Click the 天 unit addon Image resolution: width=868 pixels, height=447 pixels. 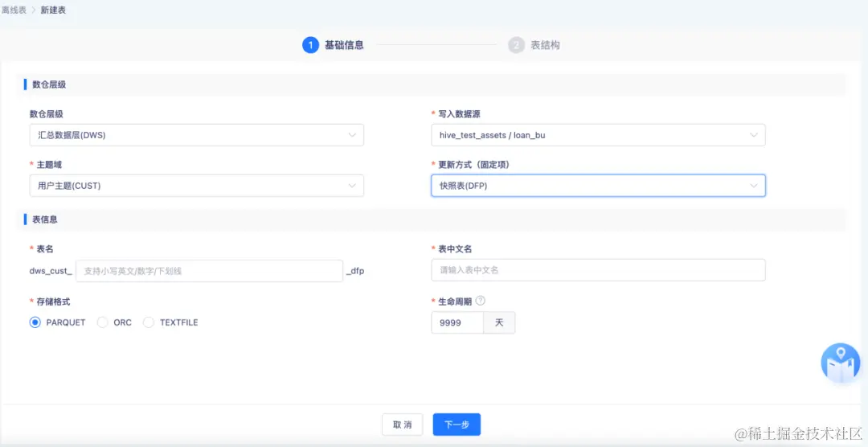tap(499, 322)
